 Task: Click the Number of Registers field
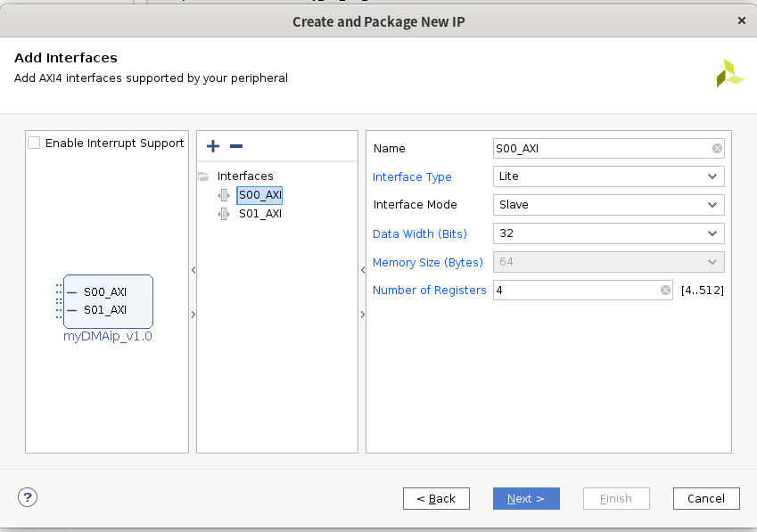coord(575,291)
